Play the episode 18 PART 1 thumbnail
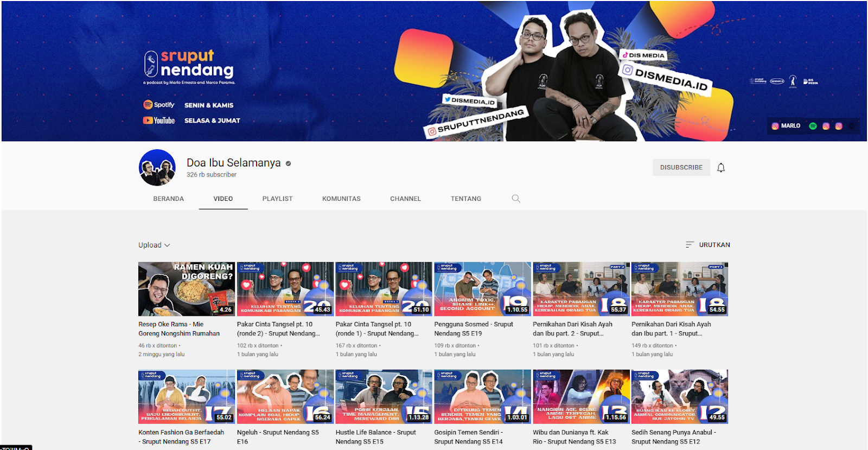This screenshot has height=450, width=868. pyautogui.click(x=680, y=289)
